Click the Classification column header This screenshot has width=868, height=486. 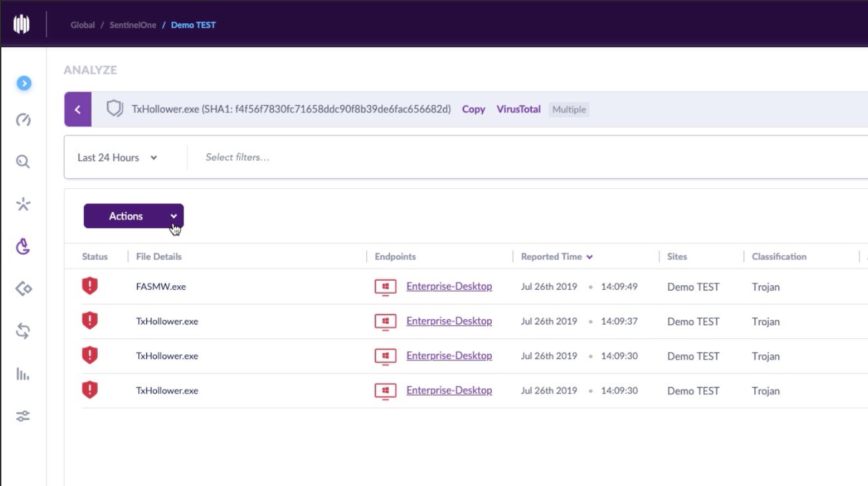pos(779,257)
